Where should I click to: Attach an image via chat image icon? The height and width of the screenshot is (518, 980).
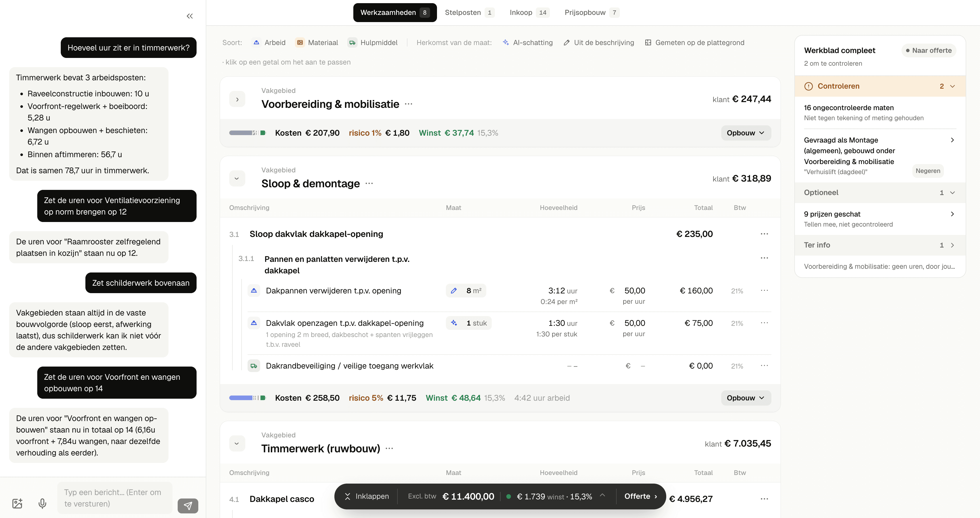coord(17,504)
